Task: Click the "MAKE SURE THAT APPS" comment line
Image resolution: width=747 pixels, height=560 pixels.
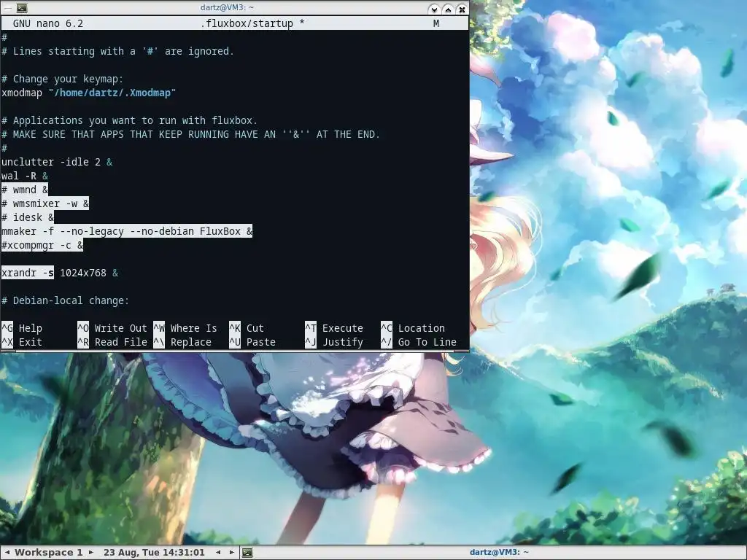Action: [190, 134]
